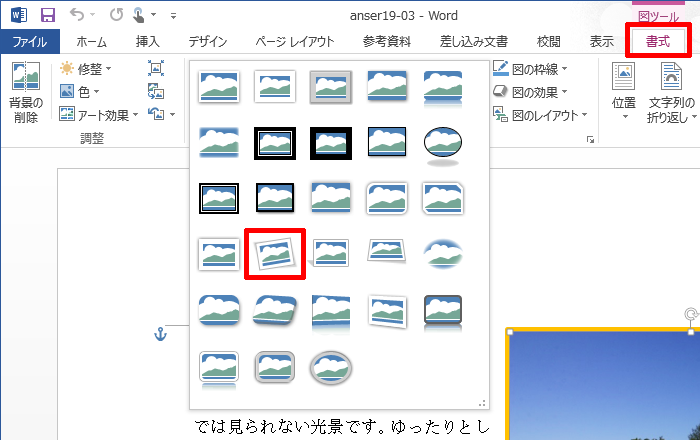This screenshot has width=700, height=440.
Task: Open the 図の効果 picture effects menu
Action: (530, 92)
